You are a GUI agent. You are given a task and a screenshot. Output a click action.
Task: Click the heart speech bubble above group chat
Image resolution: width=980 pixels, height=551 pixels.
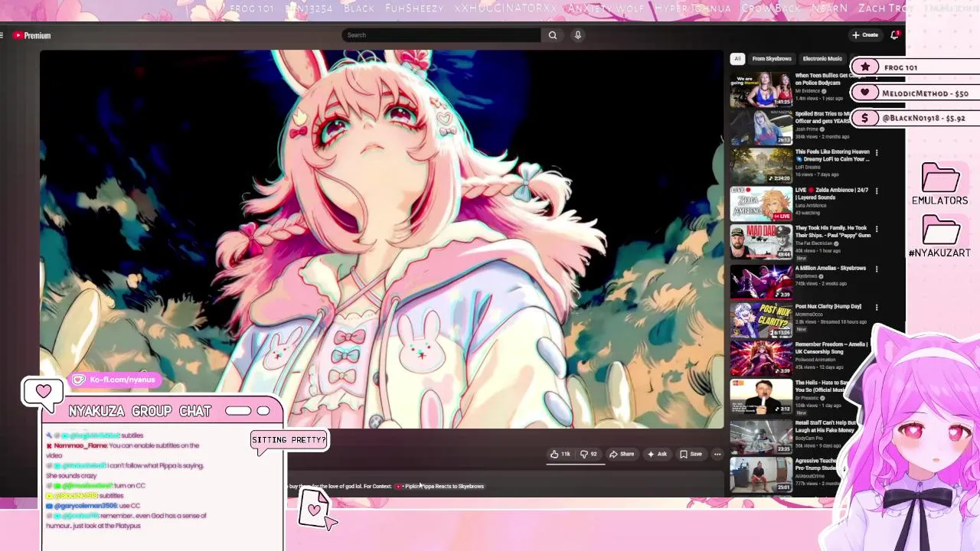tap(43, 393)
